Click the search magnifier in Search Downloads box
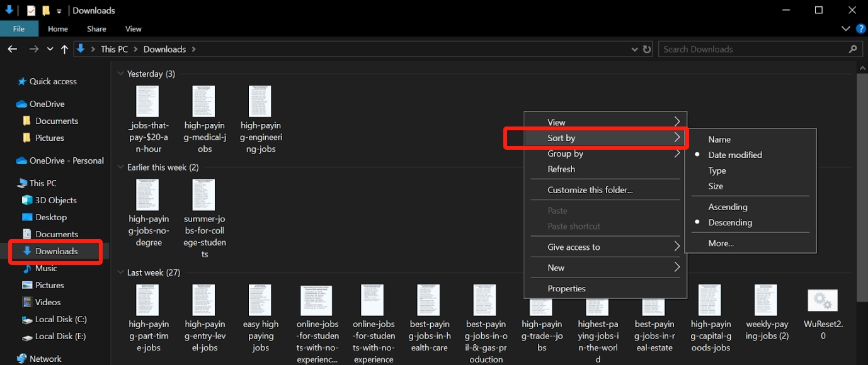This screenshot has width=868, height=365. 853,48
